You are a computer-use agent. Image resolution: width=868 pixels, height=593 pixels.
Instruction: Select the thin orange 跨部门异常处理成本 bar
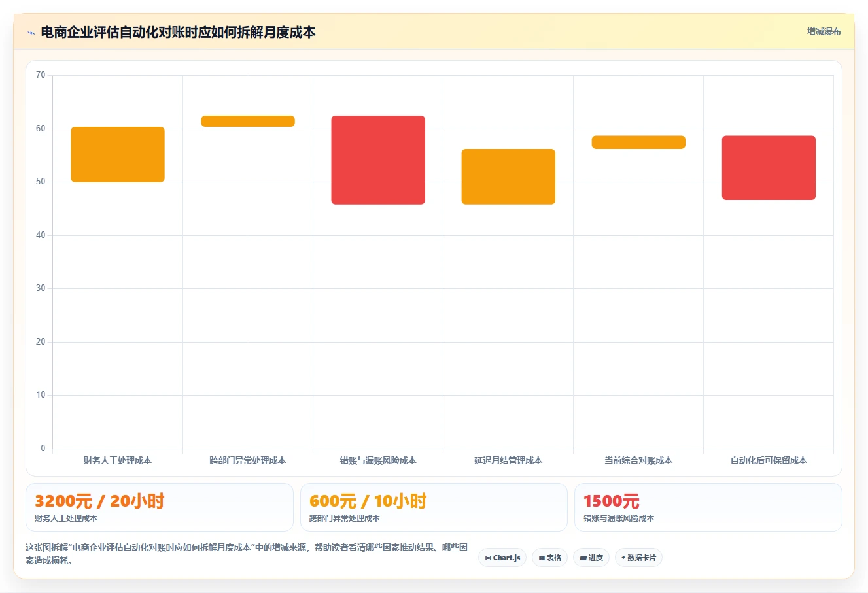[248, 121]
